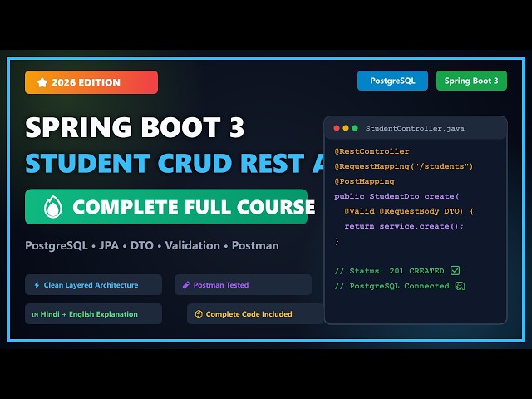Click the red dot in code window
The image size is (532, 399).
(337, 128)
